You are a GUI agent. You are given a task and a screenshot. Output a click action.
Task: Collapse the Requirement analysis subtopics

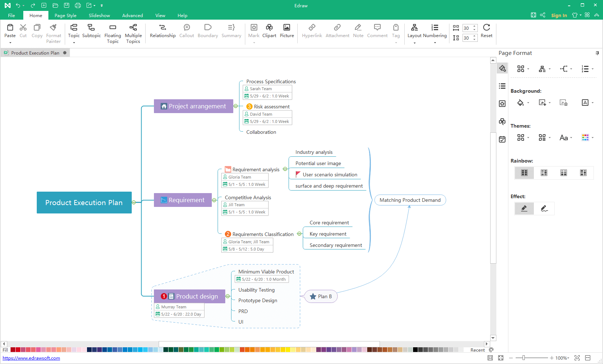tap(285, 169)
